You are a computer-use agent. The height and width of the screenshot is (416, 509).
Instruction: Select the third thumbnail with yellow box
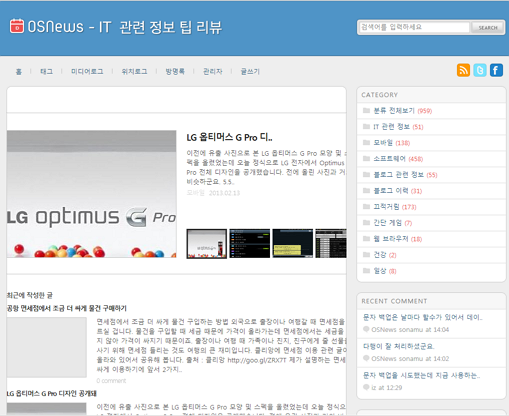pos(293,243)
